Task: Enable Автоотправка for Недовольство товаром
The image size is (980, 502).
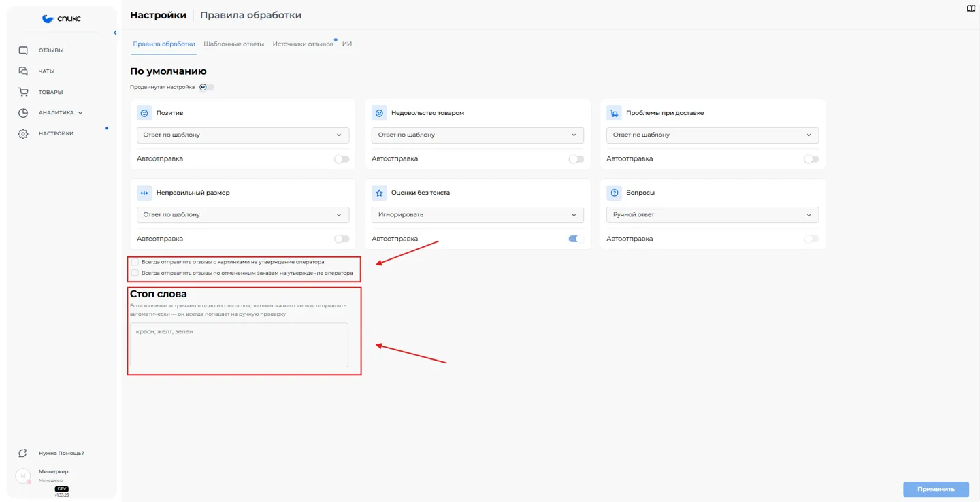Action: click(x=576, y=159)
